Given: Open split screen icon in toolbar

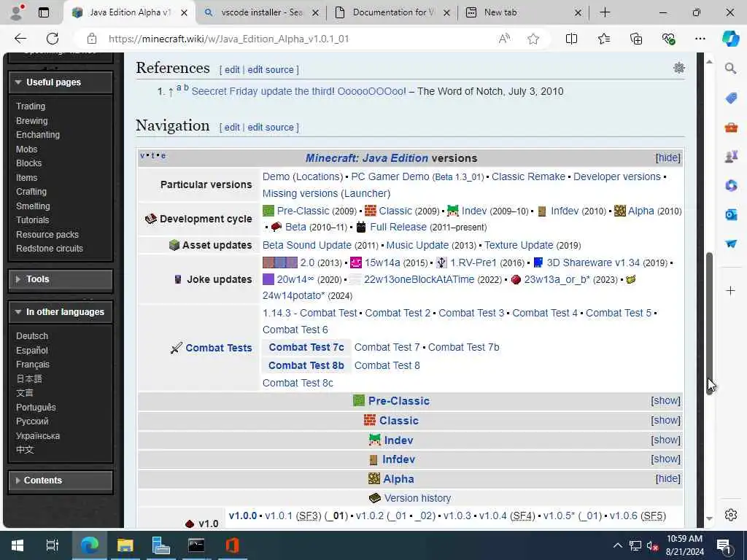Looking at the screenshot, I should (571, 39).
